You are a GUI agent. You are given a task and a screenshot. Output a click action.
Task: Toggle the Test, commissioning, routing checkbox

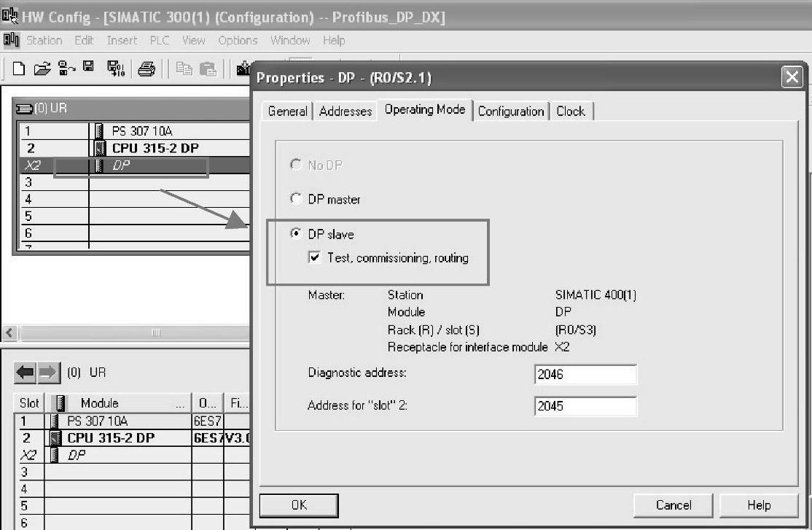click(x=314, y=257)
